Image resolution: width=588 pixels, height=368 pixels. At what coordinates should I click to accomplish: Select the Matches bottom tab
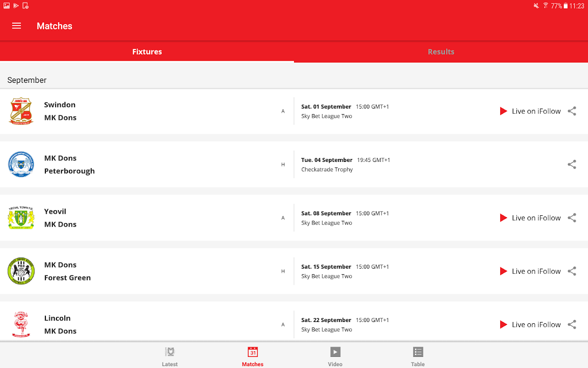[x=253, y=356]
